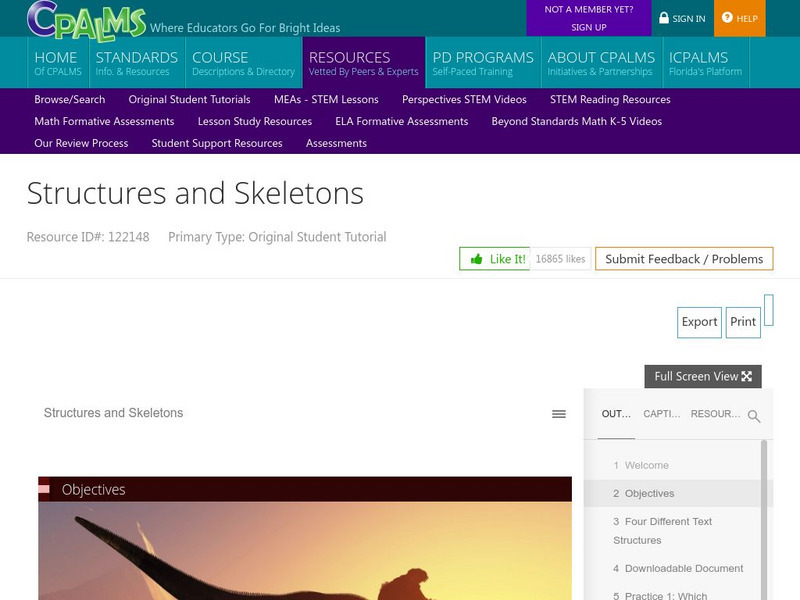800x600 pixels.
Task: Click the Export button
Action: (x=699, y=322)
